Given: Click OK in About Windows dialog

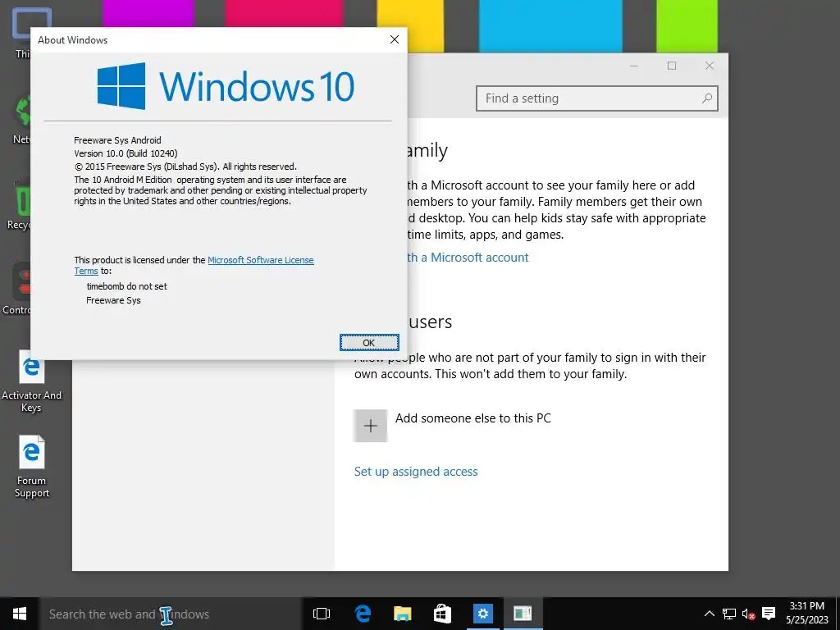Looking at the screenshot, I should pos(369,343).
